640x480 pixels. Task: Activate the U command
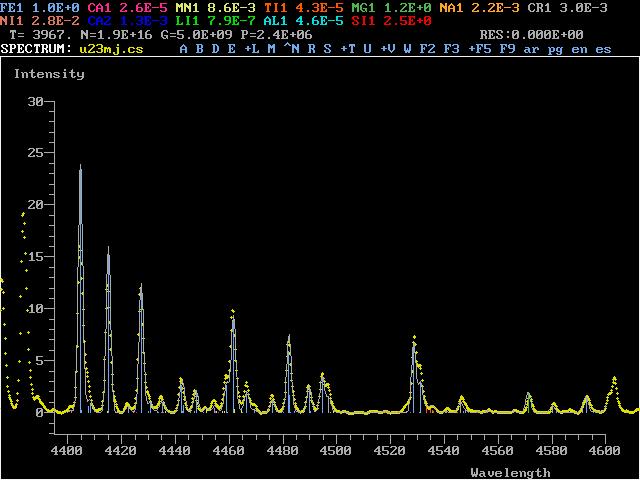[x=368, y=49]
